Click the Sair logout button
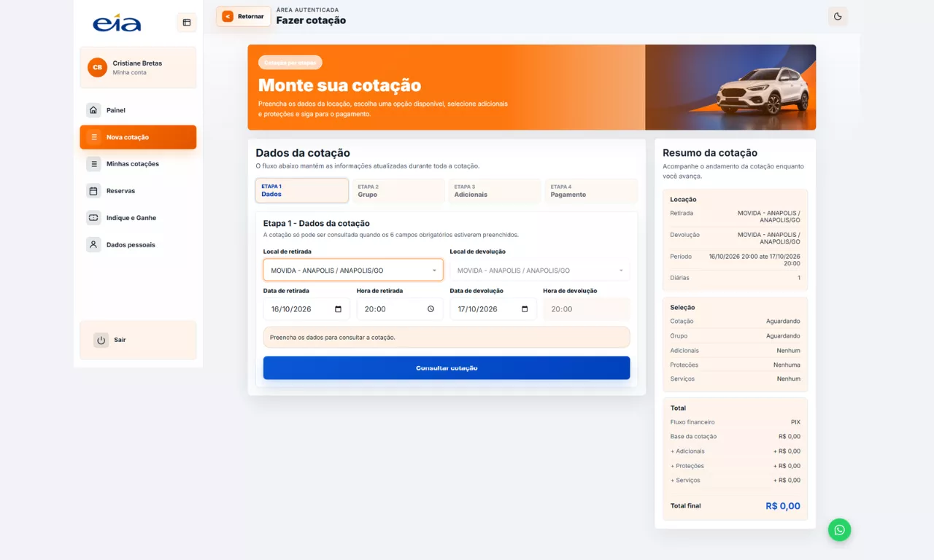This screenshot has width=934, height=560. pos(138,340)
